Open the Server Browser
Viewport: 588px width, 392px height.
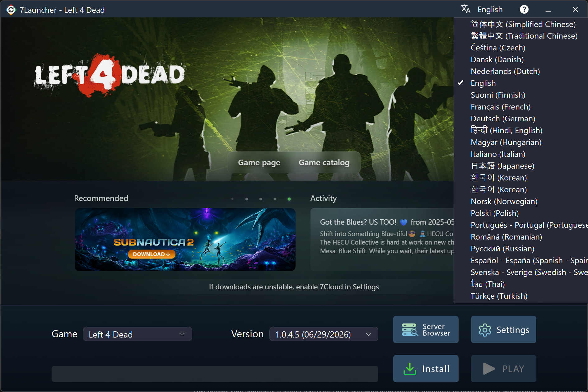[x=426, y=329]
